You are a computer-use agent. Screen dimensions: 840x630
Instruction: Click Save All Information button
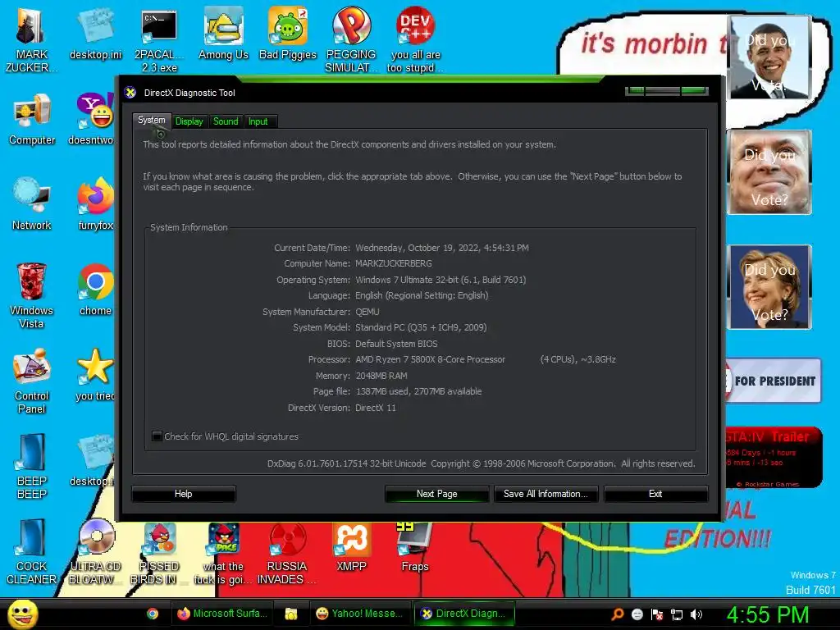(x=546, y=494)
